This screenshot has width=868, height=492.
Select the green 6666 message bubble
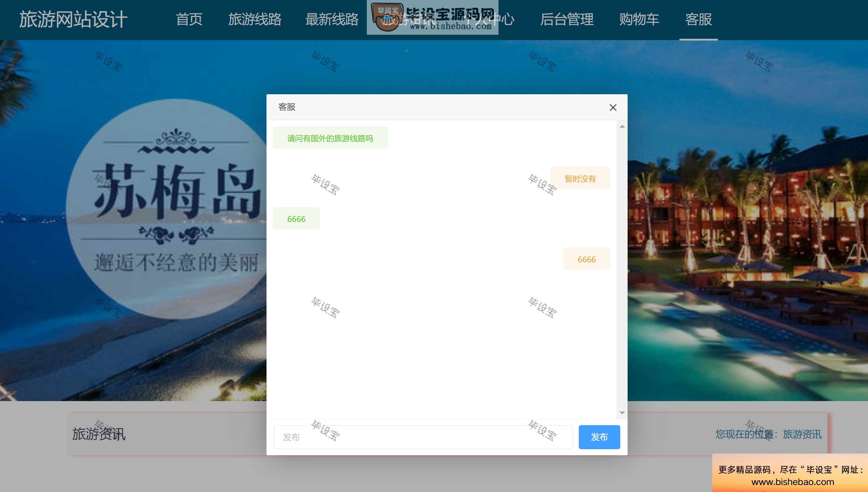click(x=296, y=219)
